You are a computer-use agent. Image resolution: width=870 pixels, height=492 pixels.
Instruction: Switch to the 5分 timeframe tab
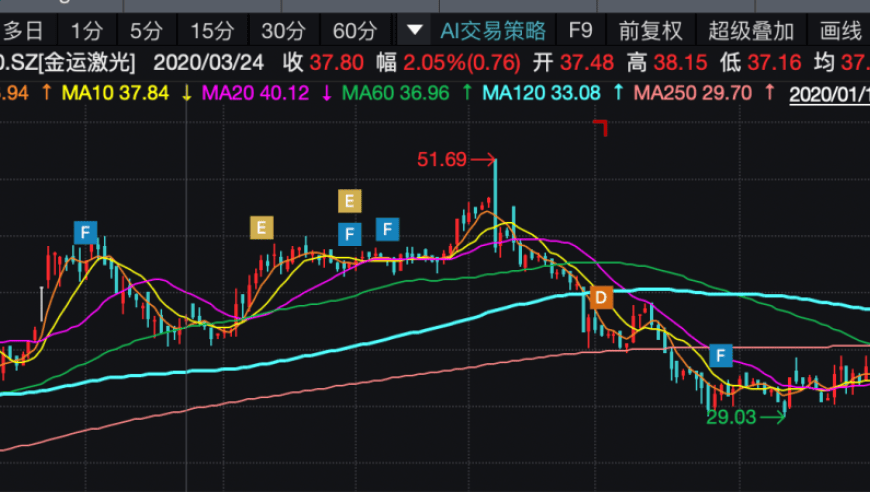pos(146,31)
